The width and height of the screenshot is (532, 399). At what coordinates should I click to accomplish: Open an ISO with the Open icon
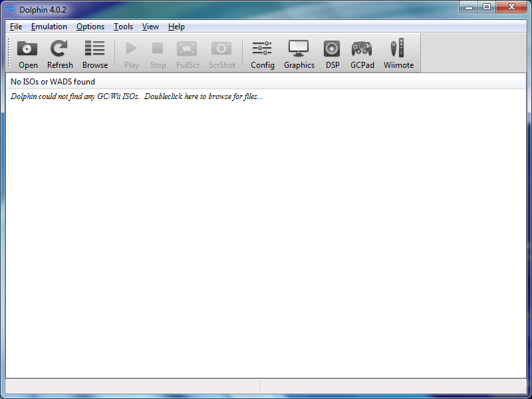click(28, 54)
